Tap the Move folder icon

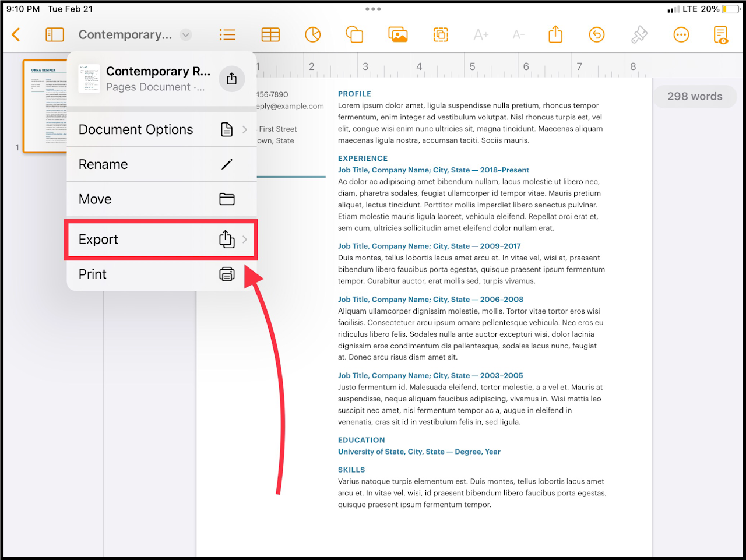click(227, 199)
